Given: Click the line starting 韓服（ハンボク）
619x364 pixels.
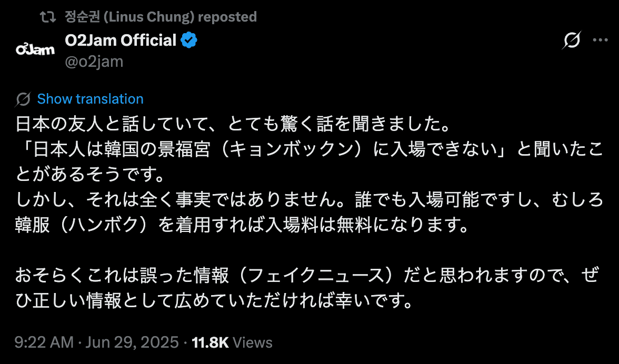Looking at the screenshot, I should 241,226.
